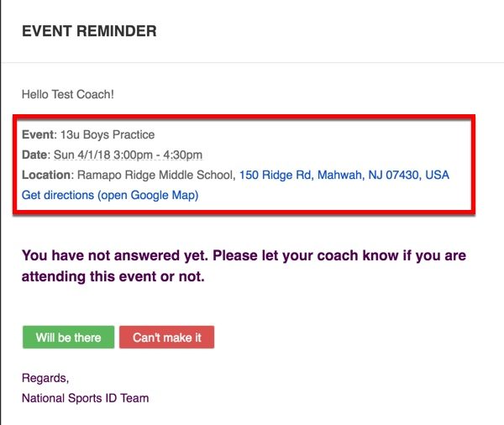The height and width of the screenshot is (425, 504).
Task: Click the green Will be there button
Action: point(69,338)
